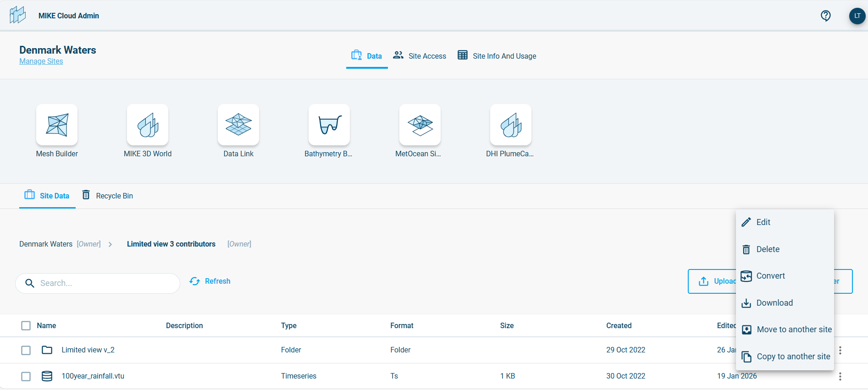
Task: Click the Manage Sites link
Action: 41,61
